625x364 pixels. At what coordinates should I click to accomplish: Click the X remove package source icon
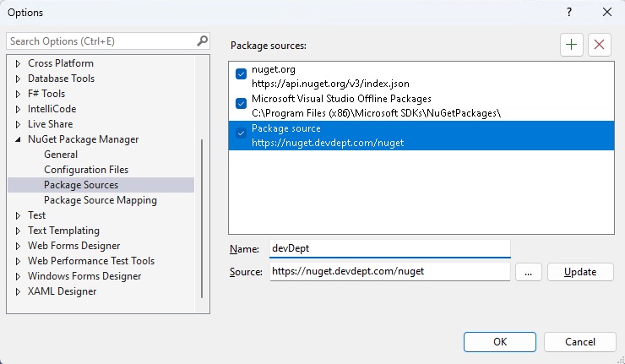coord(600,46)
